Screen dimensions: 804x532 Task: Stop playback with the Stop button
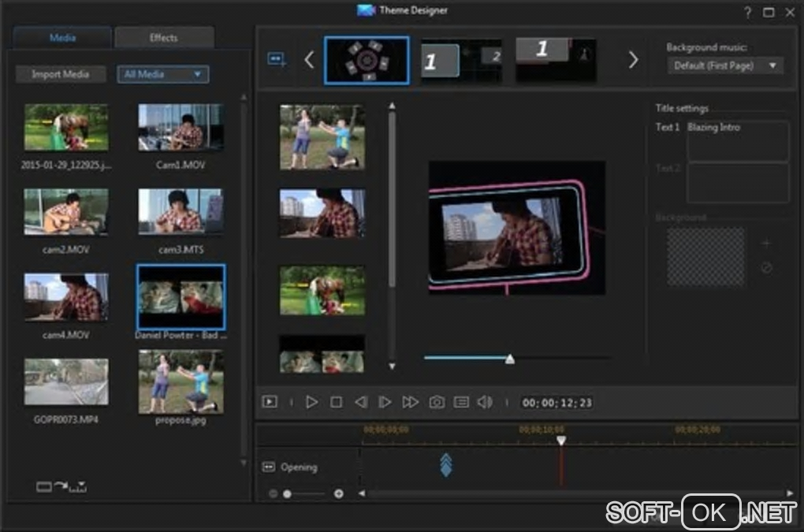tap(336, 402)
